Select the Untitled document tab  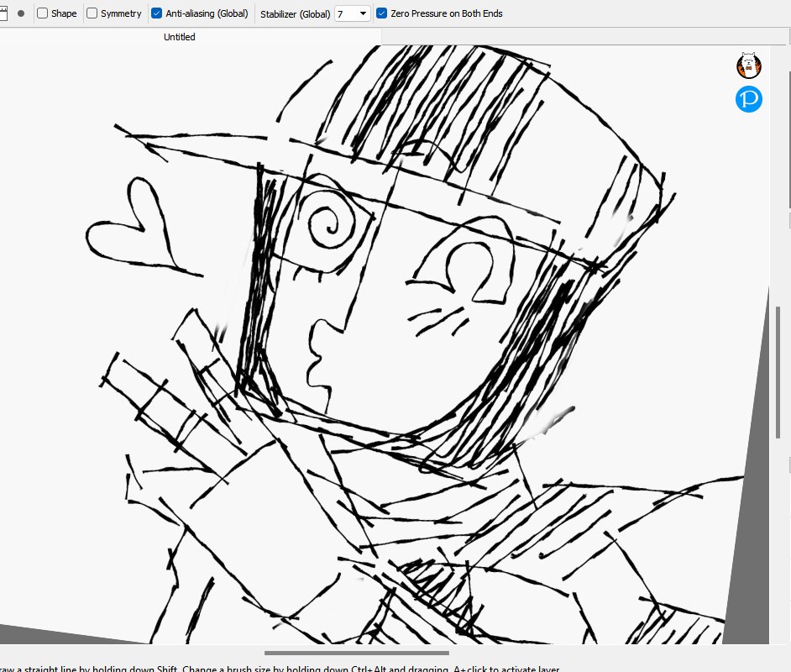(180, 37)
